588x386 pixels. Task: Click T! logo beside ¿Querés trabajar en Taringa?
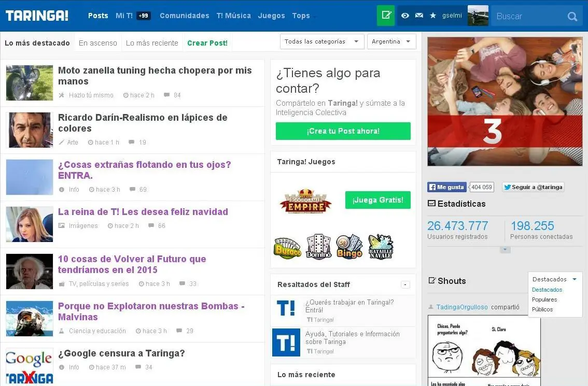pyautogui.click(x=286, y=308)
